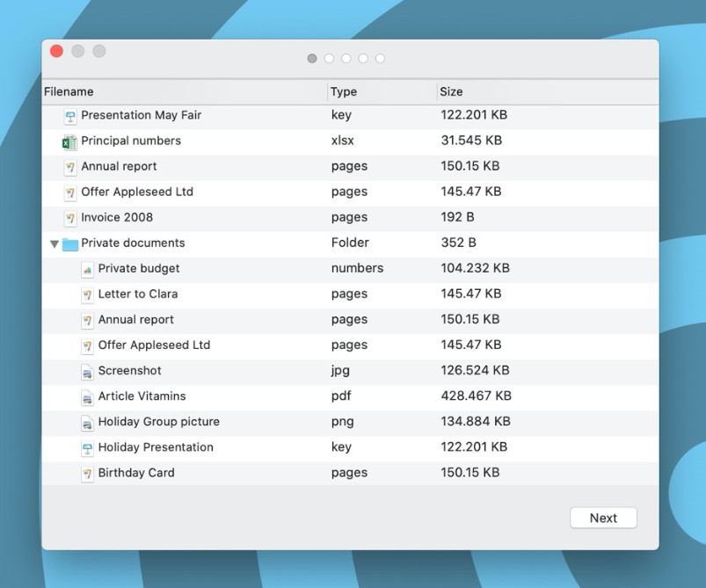
Task: Click the 352 B size value
Action: pyautogui.click(x=458, y=243)
